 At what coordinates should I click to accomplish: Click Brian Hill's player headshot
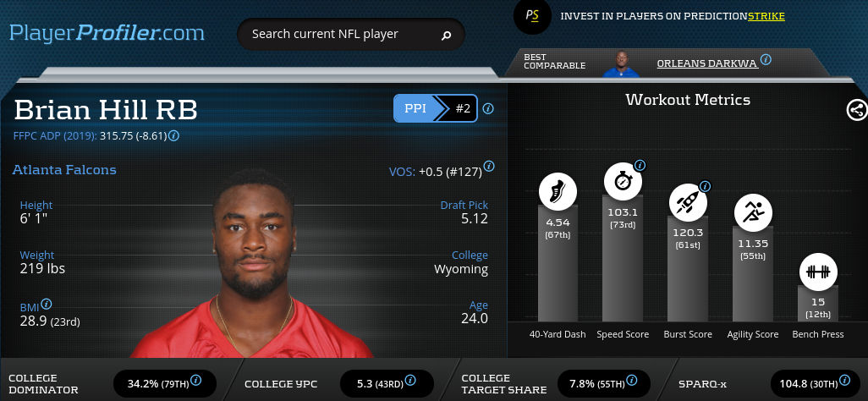[x=252, y=263]
